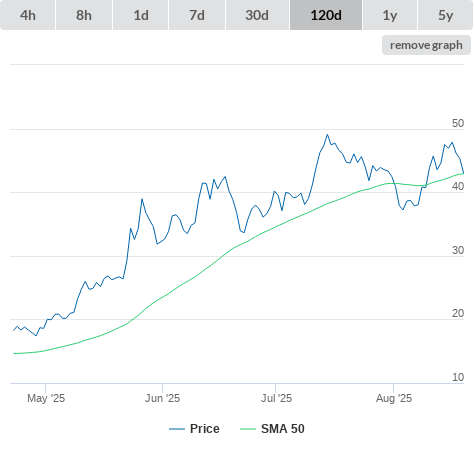Select the 7d chart range
This screenshot has height=455, width=474.
[197, 15]
